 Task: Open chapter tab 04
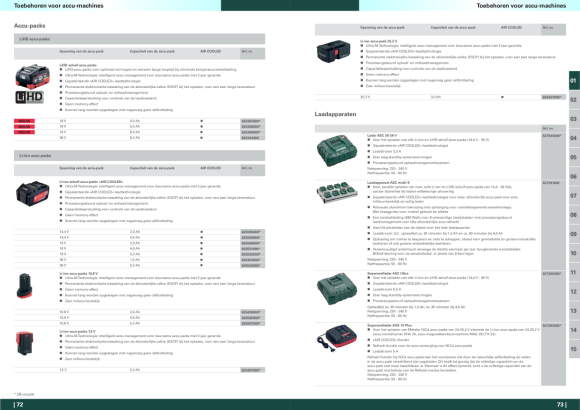point(574,138)
